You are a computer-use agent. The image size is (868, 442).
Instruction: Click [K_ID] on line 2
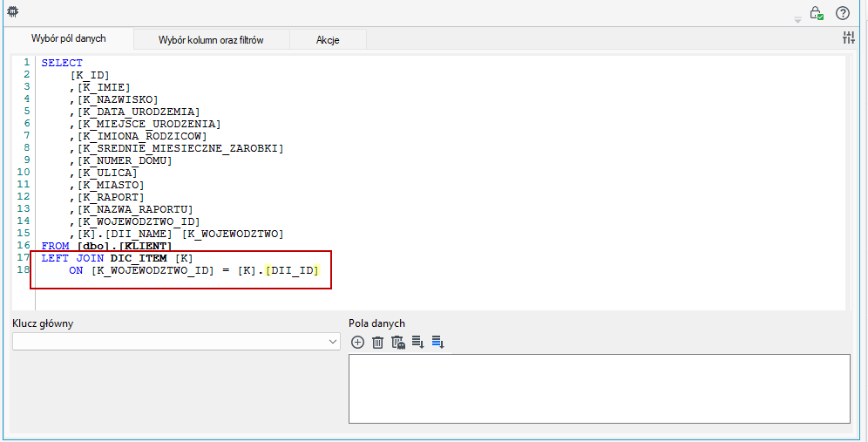pos(90,75)
